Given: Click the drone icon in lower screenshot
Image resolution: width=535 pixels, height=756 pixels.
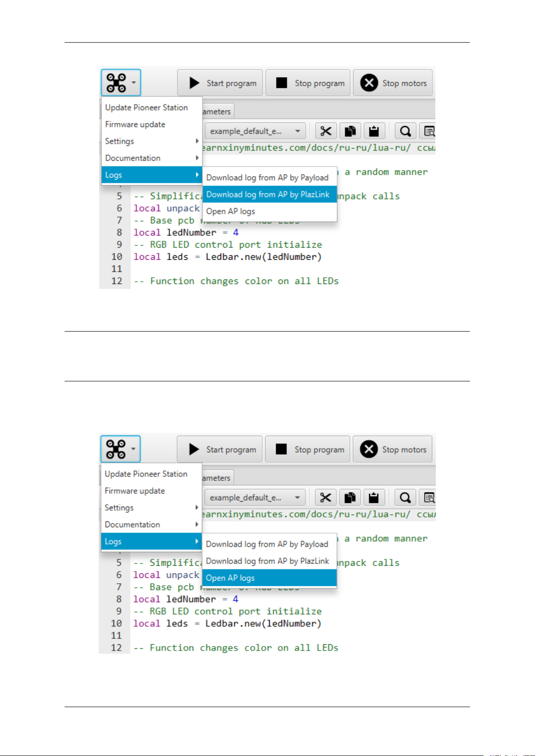Looking at the screenshot, I should click(116, 449).
